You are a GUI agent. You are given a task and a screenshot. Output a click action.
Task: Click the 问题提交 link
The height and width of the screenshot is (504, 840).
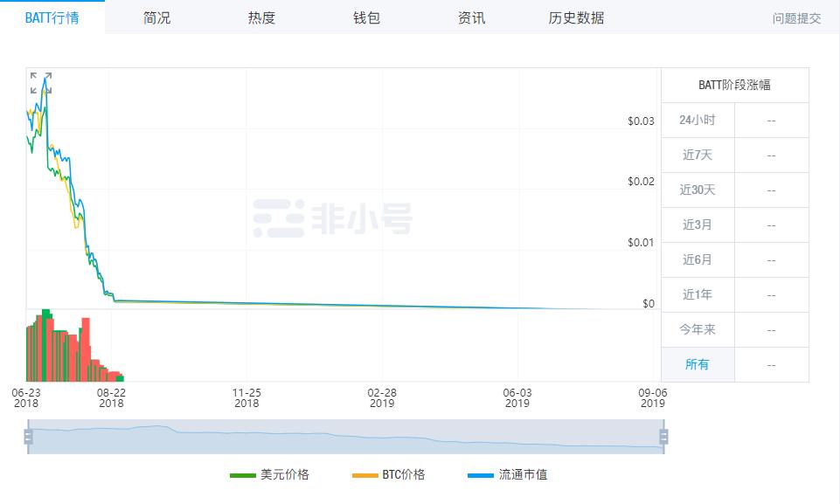pyautogui.click(x=795, y=17)
